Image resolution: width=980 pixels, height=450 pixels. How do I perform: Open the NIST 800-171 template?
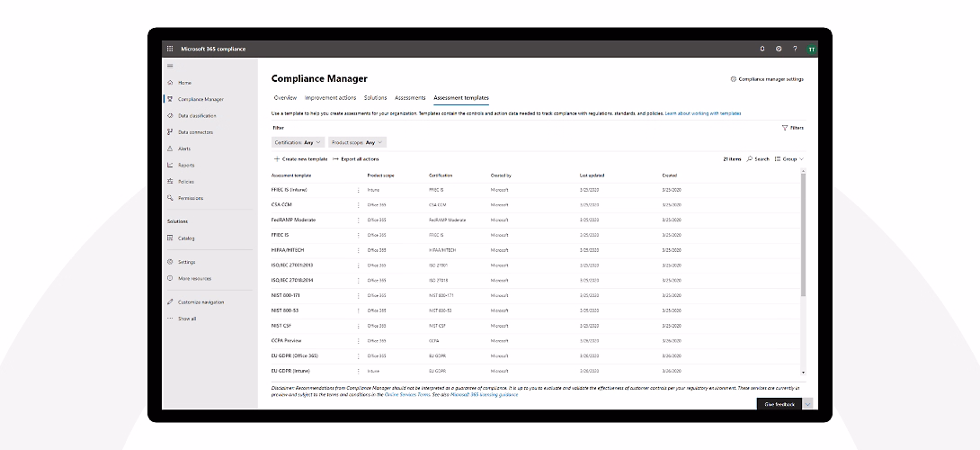pyautogui.click(x=286, y=295)
